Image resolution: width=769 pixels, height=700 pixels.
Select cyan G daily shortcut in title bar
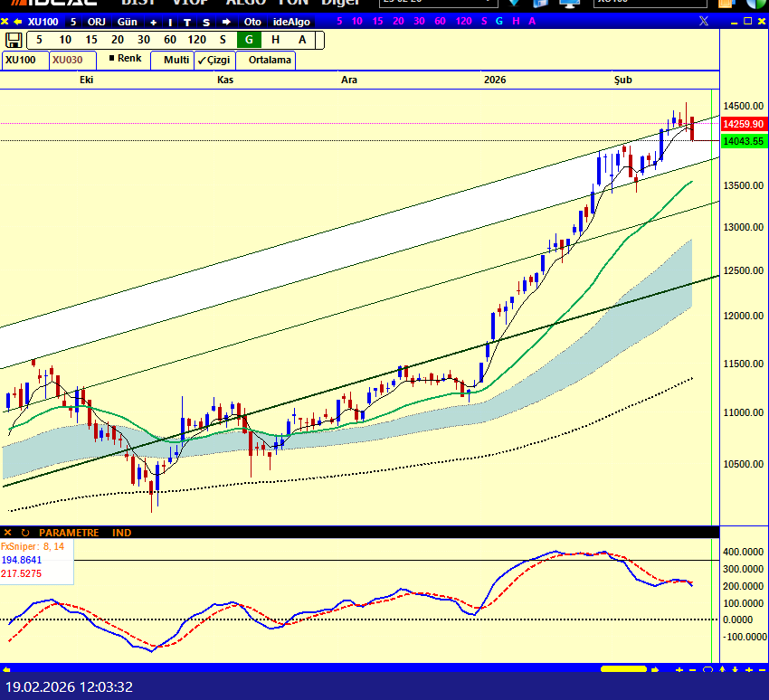click(499, 21)
